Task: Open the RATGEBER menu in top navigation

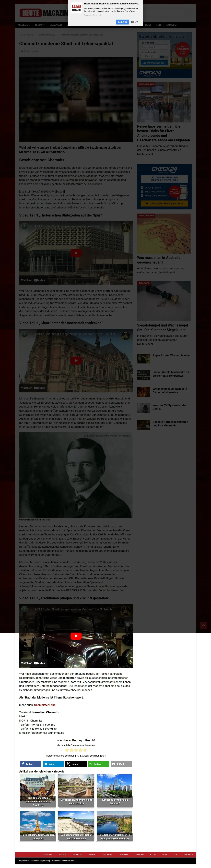Action: click(171, 25)
